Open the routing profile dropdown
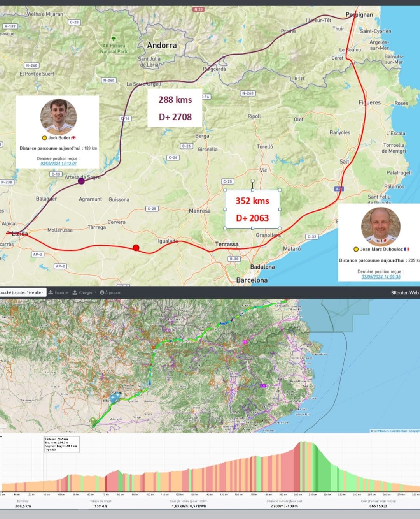This screenshot has width=420, height=519. pyautogui.click(x=22, y=292)
